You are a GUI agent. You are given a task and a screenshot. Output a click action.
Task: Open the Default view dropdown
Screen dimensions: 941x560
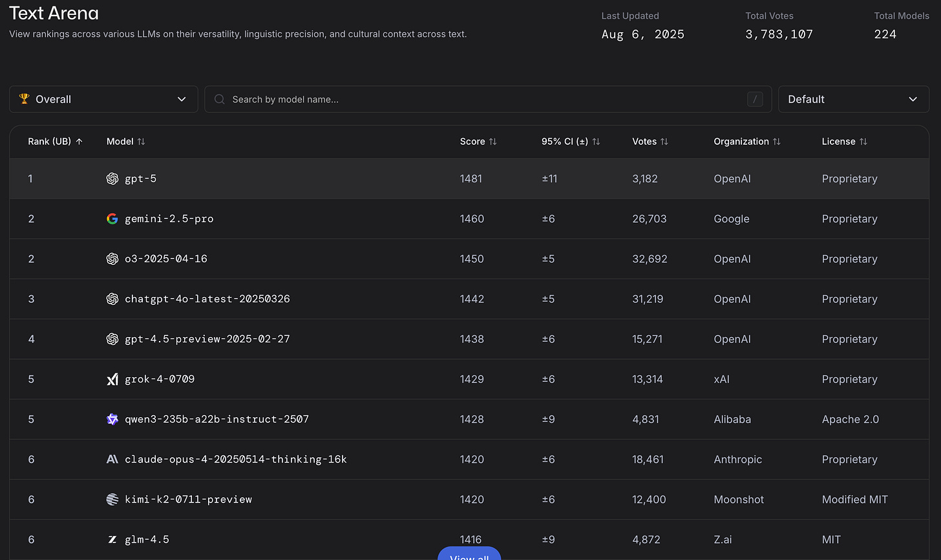pos(854,99)
